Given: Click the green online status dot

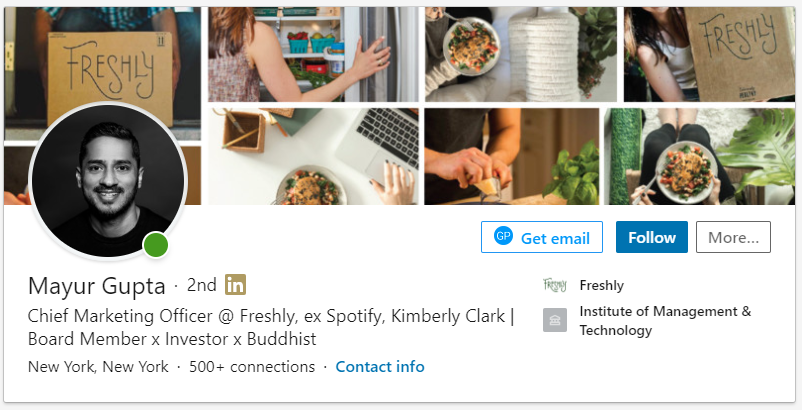Looking at the screenshot, I should [x=155, y=245].
